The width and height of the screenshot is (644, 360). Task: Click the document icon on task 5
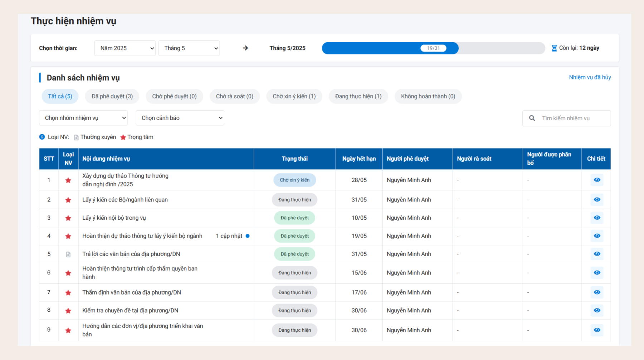pyautogui.click(x=68, y=254)
